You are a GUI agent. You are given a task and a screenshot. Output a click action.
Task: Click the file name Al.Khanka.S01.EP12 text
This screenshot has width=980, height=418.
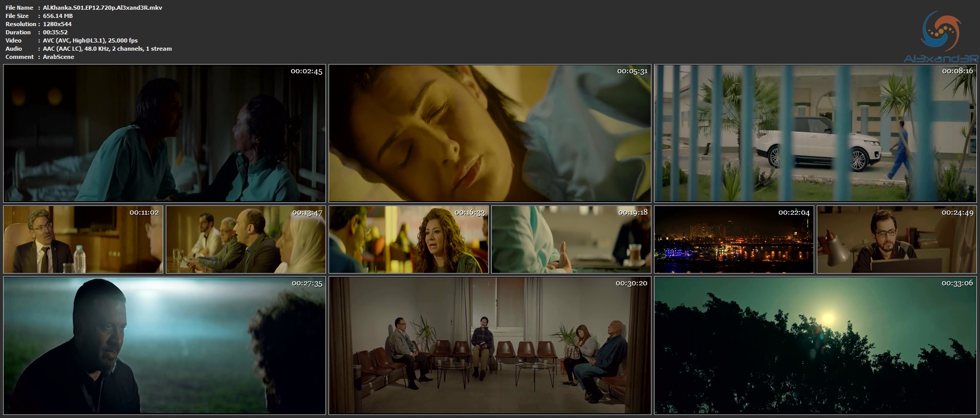click(x=102, y=8)
